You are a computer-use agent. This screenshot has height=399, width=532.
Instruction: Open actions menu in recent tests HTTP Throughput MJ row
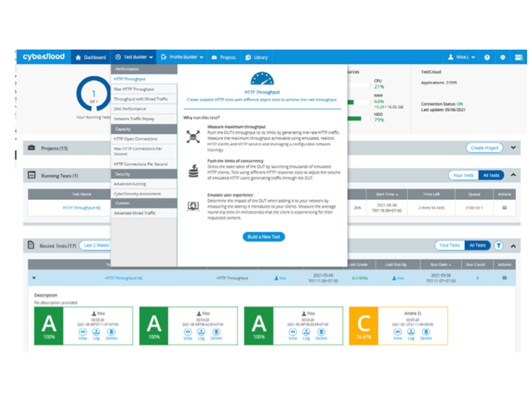coord(505,278)
